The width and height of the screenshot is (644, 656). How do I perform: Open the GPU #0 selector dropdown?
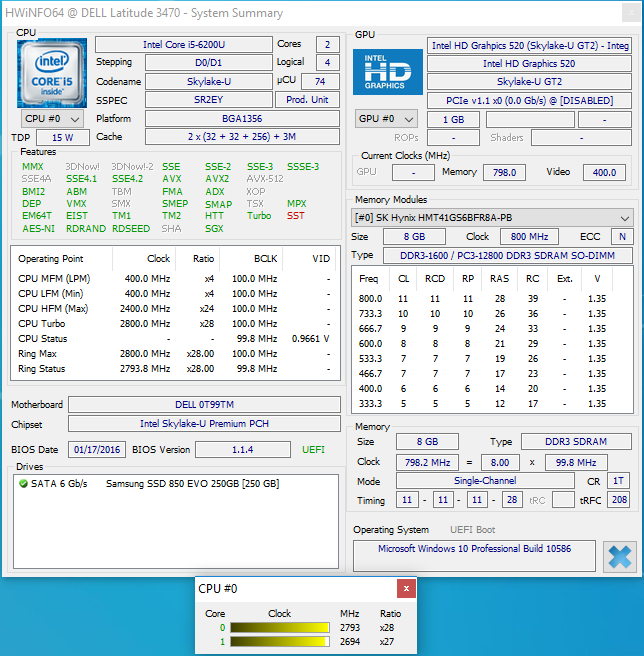386,119
